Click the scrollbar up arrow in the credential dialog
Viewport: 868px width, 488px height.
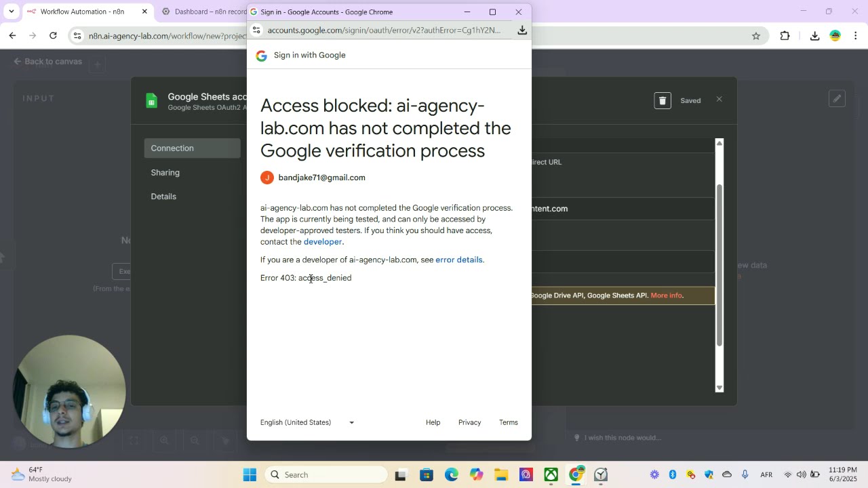coord(719,143)
